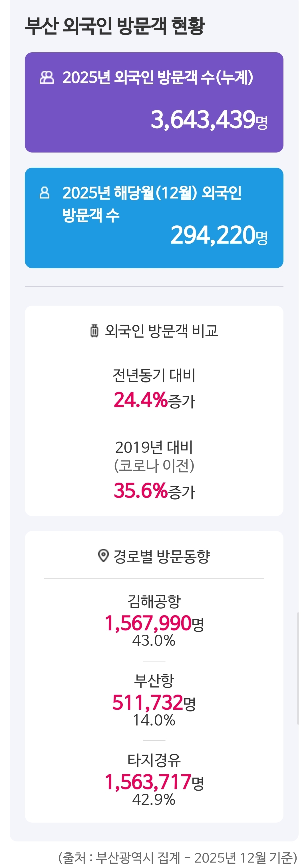The image size is (308, 868).
Task: Click the 타지경유 route label
Action: point(154,760)
